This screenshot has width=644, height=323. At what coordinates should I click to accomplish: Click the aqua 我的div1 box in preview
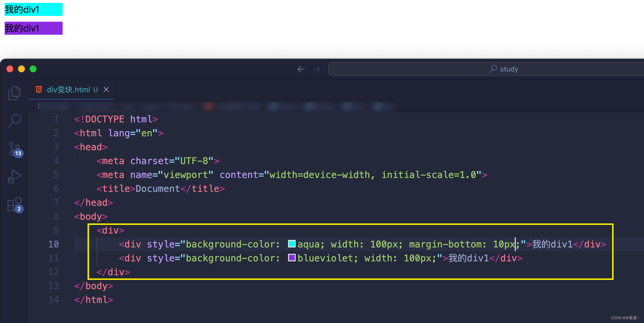tap(34, 10)
